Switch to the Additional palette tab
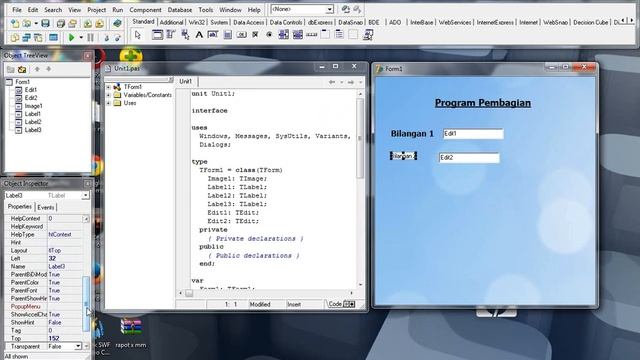Image resolution: width=640 pixels, height=360 pixels. tap(171, 22)
